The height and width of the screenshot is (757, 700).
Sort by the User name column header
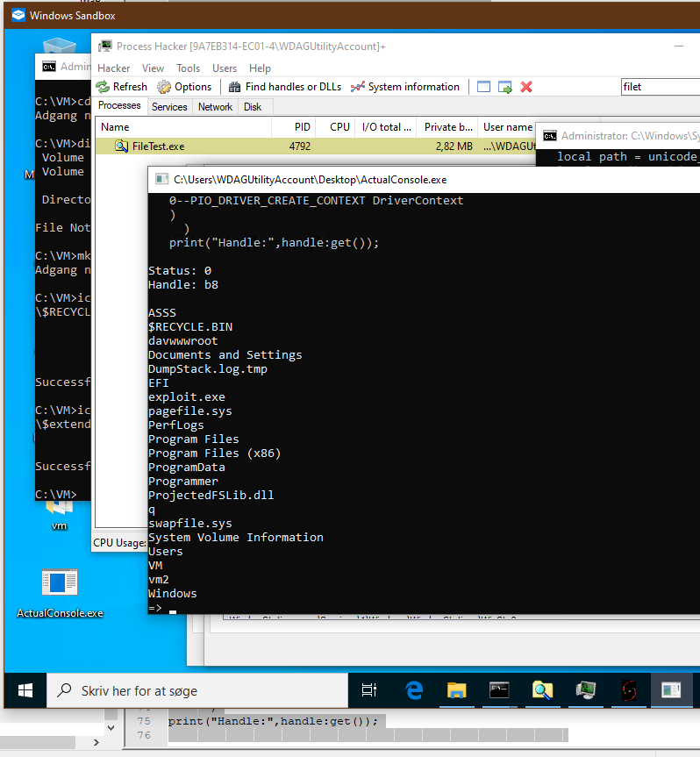tap(507, 127)
